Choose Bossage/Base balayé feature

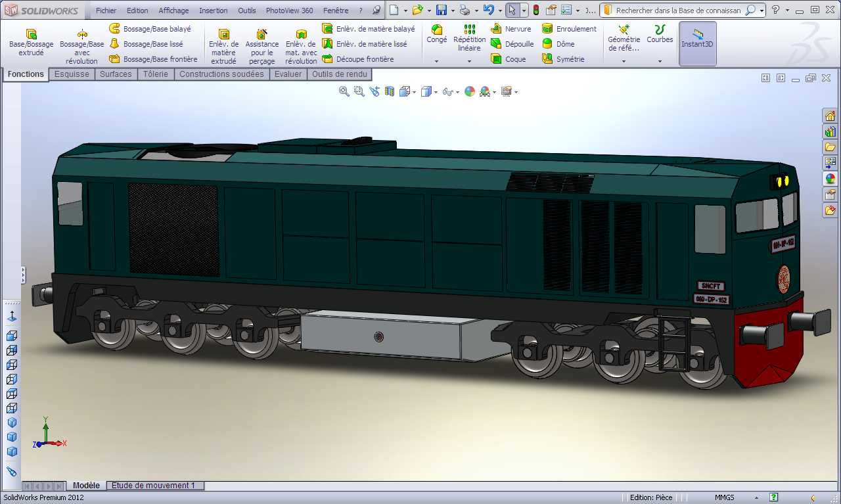coord(150,29)
